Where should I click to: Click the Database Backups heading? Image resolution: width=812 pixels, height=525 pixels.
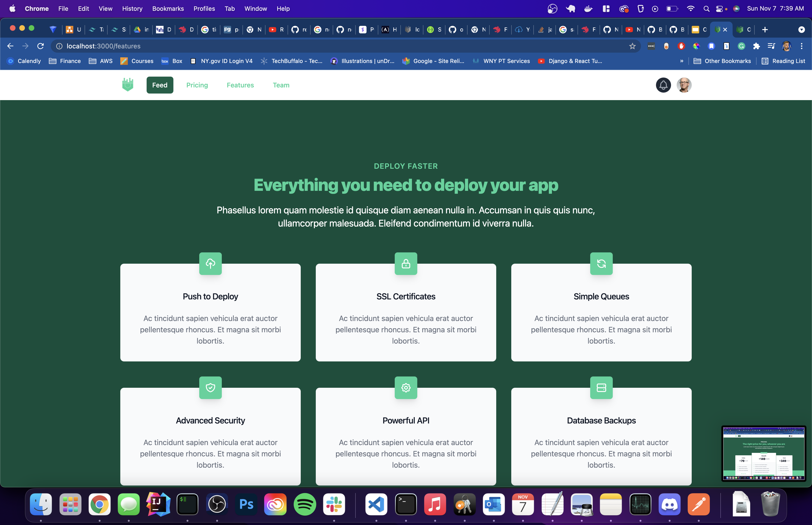click(x=601, y=421)
